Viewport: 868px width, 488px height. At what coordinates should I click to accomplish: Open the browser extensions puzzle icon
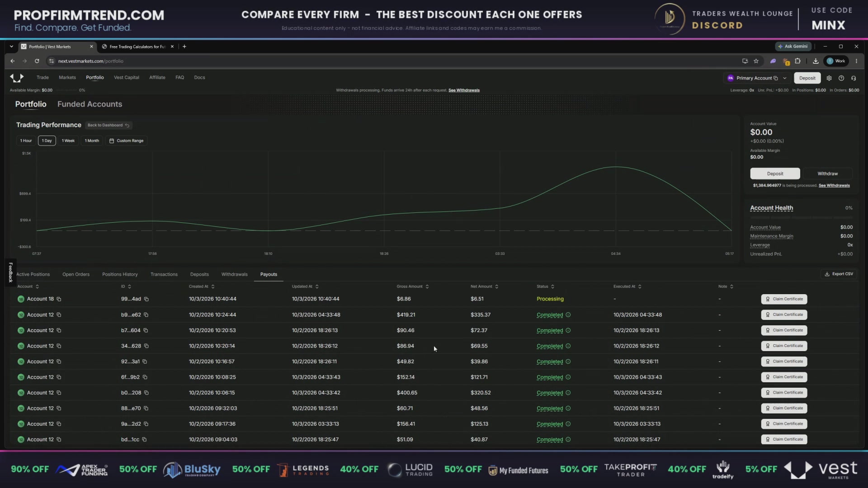(x=798, y=61)
